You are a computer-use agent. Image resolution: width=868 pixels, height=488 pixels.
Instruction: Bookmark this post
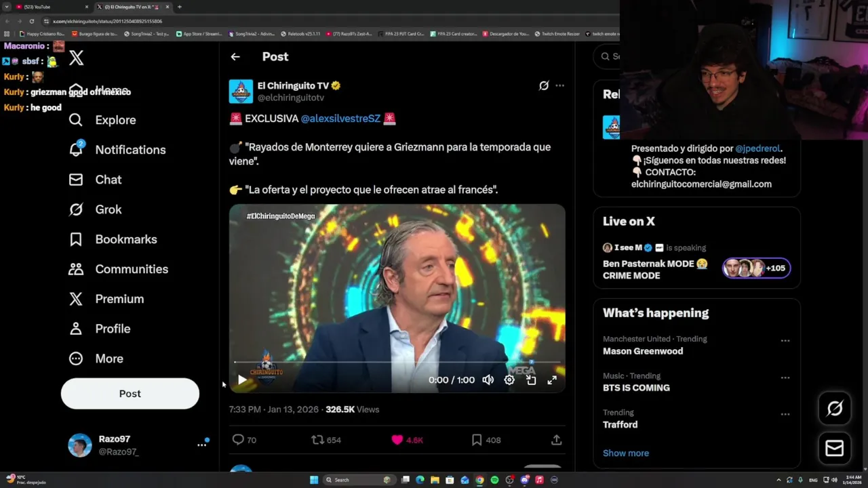pyautogui.click(x=477, y=440)
